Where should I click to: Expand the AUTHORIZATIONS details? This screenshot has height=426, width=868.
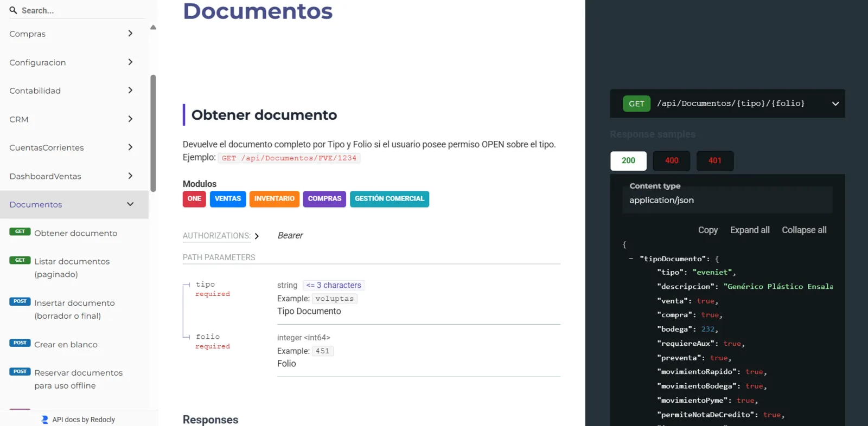pyautogui.click(x=221, y=236)
